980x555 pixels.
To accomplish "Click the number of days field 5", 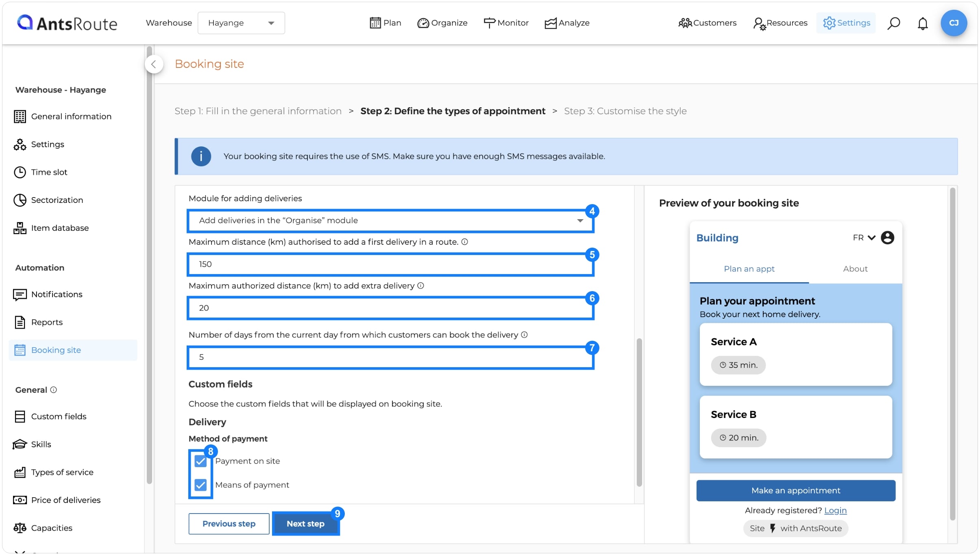I will (x=390, y=358).
